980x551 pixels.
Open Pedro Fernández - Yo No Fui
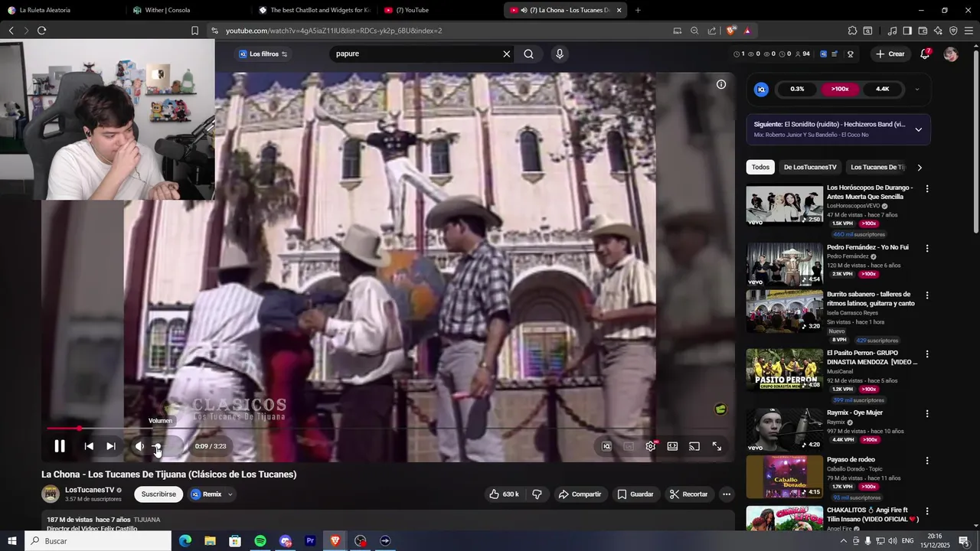click(867, 248)
